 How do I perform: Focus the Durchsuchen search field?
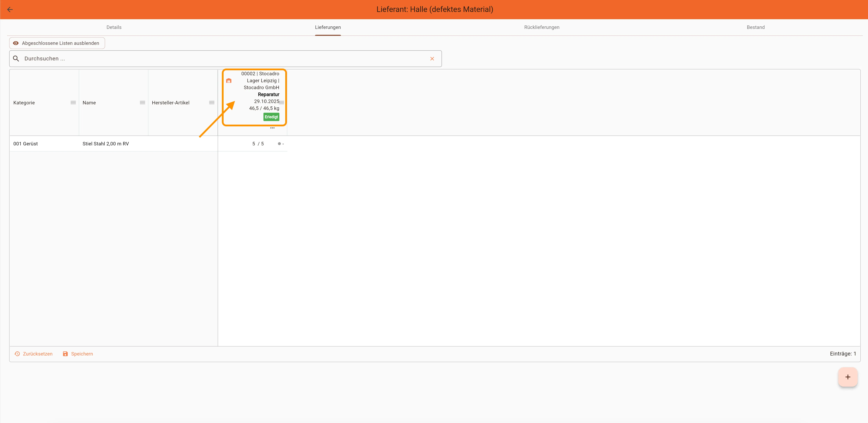coord(222,59)
